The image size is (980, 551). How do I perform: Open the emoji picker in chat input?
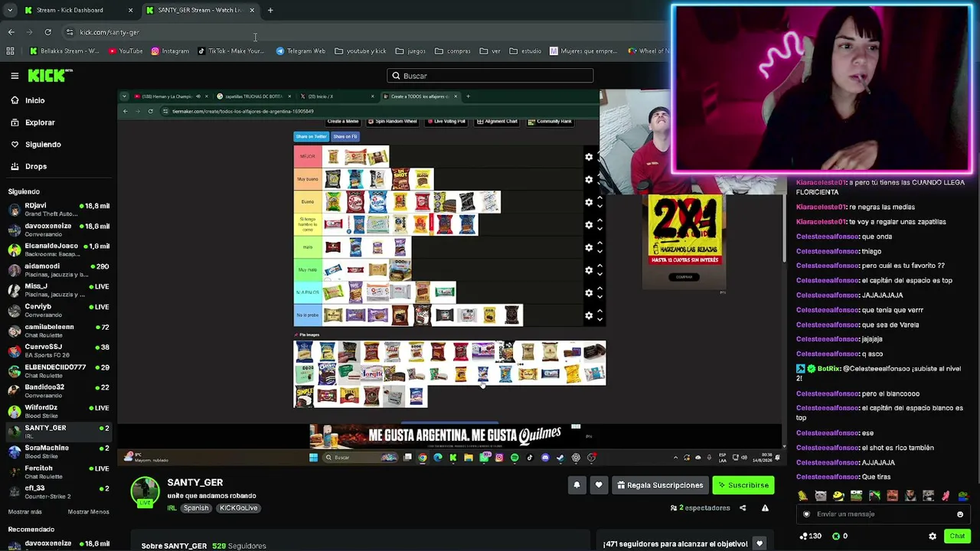[959, 514]
